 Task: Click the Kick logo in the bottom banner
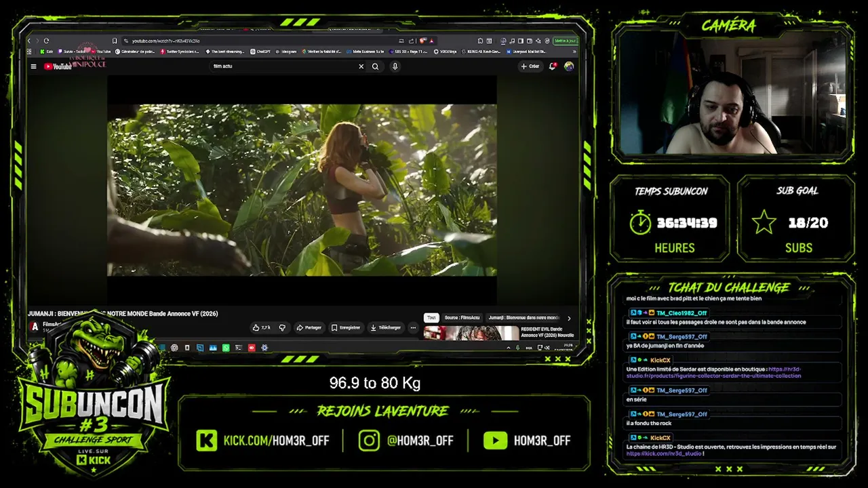coord(207,441)
